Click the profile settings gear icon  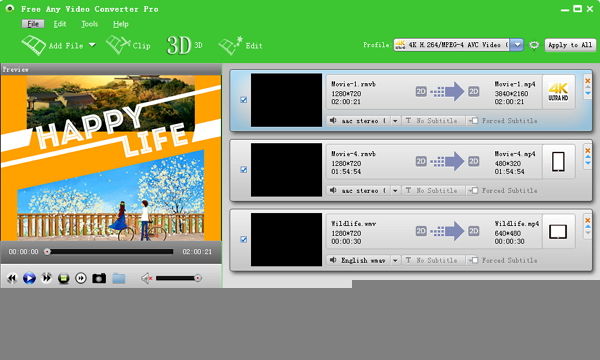tap(534, 45)
